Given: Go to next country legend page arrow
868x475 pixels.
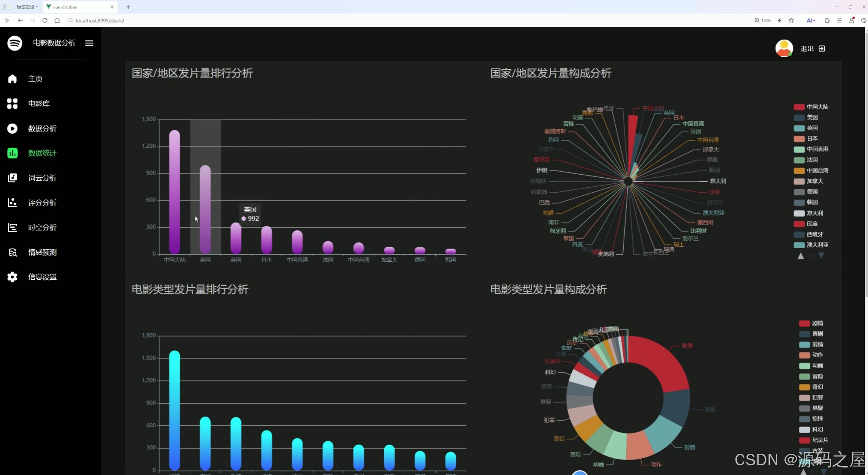Looking at the screenshot, I should [x=821, y=256].
